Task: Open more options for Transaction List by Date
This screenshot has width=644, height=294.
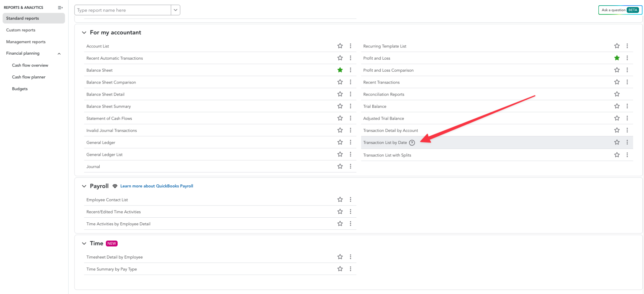Action: click(x=627, y=142)
